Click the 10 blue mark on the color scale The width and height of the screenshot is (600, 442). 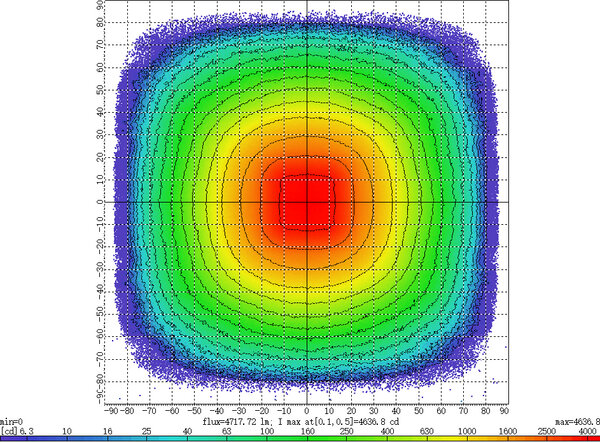[67, 431]
